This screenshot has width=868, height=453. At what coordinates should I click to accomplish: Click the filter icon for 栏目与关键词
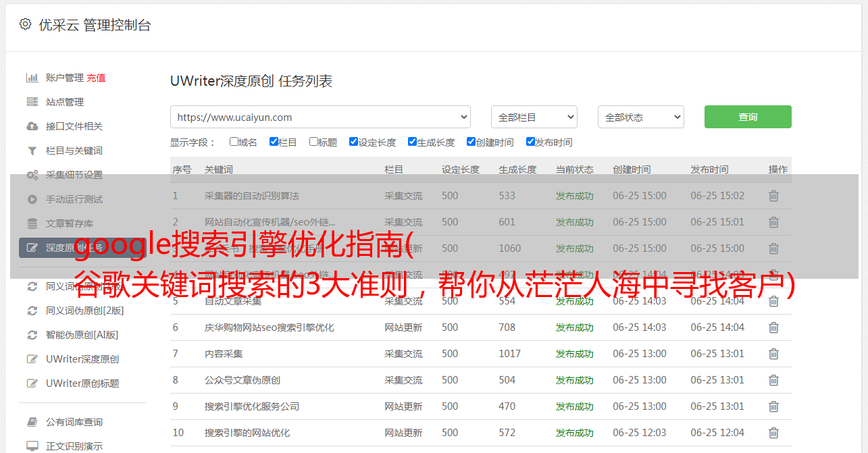click(x=32, y=151)
